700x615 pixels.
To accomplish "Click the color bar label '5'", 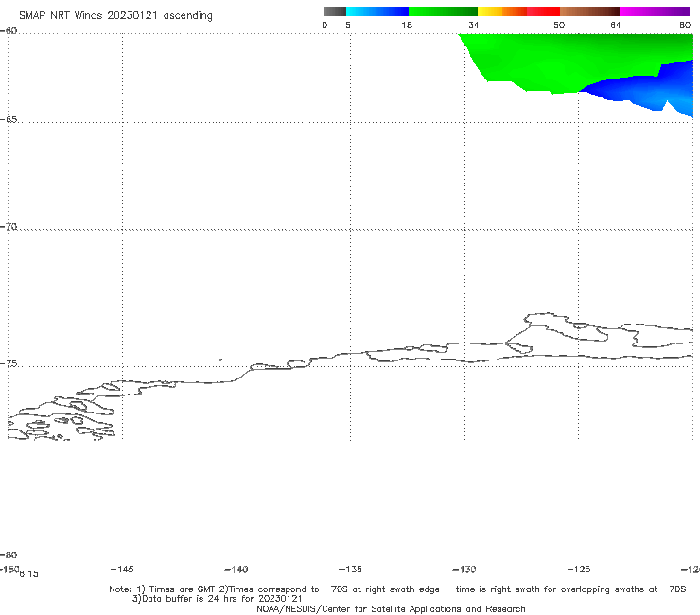I will pos(348,25).
